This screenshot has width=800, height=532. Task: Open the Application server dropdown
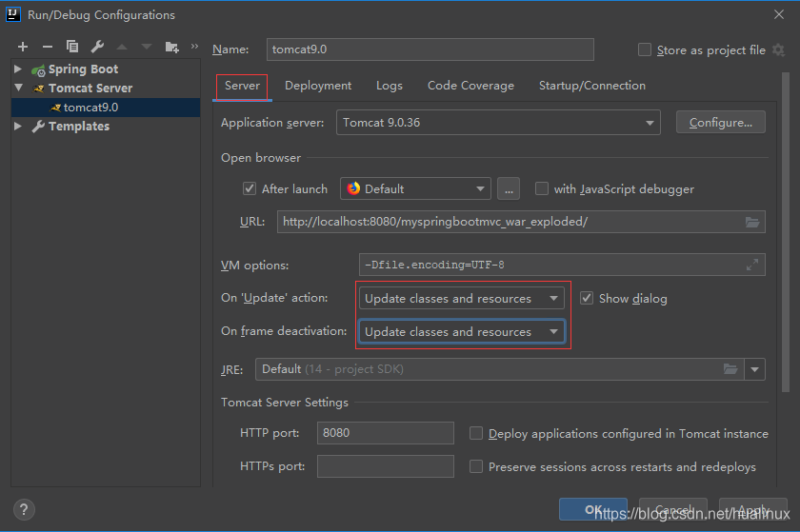(498, 123)
